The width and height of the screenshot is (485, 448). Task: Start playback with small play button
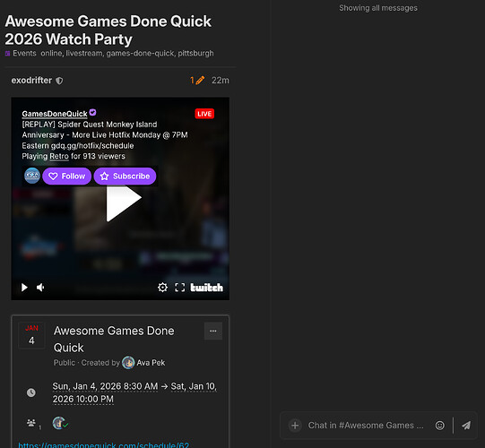click(x=24, y=288)
